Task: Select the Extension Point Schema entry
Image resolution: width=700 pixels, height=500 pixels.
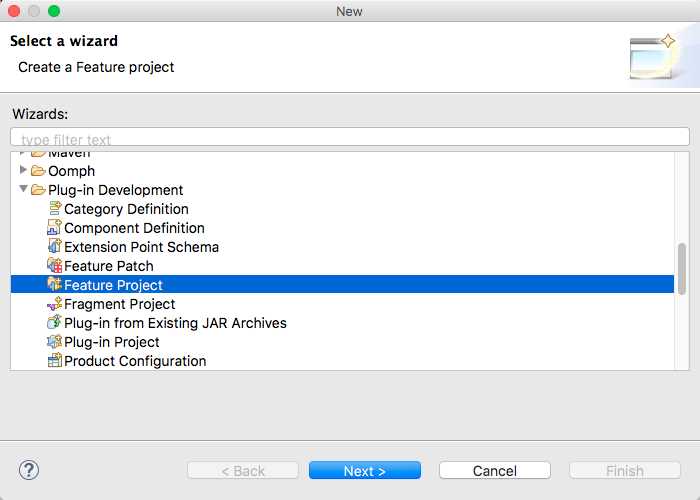Action: (x=141, y=247)
